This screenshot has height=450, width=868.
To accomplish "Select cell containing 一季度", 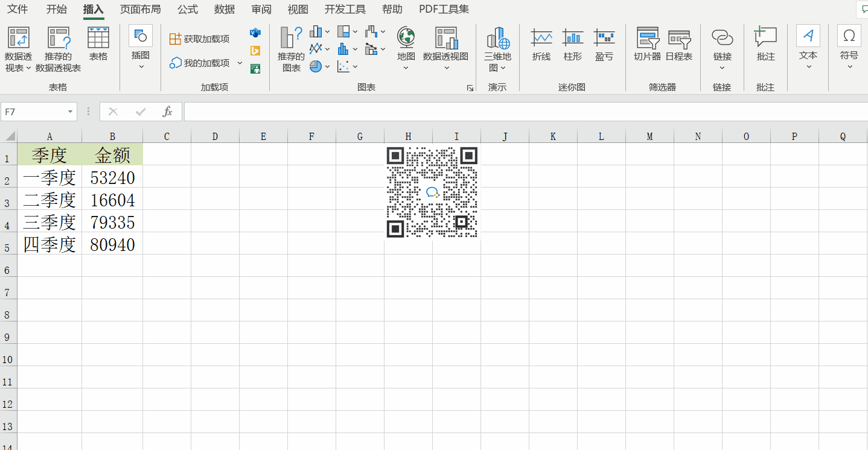I will coord(49,177).
